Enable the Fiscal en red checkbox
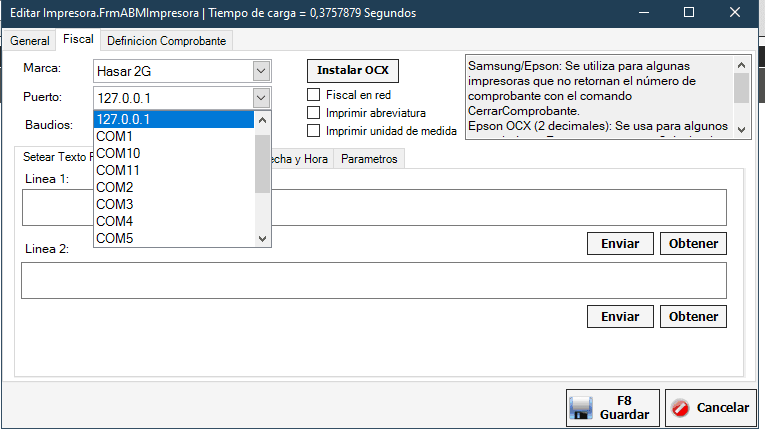This screenshot has height=431, width=765. click(314, 94)
